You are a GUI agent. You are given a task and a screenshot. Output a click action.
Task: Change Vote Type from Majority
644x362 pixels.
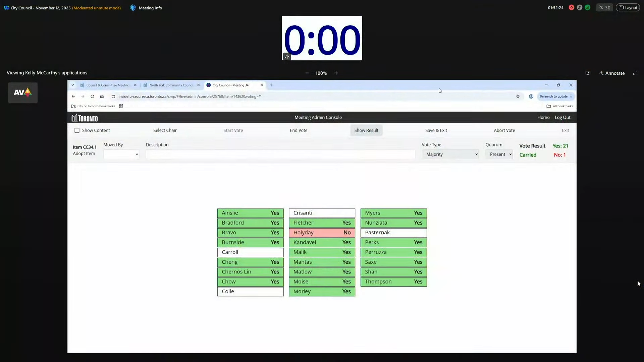point(451,154)
